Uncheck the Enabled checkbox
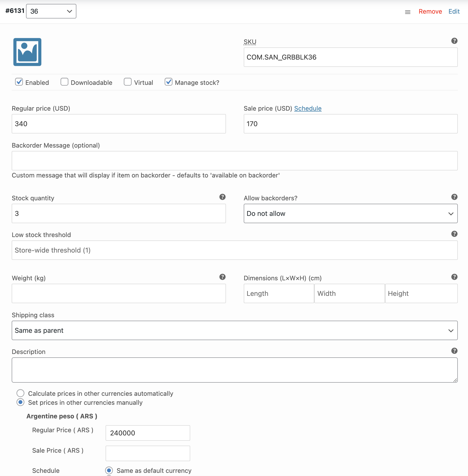This screenshot has height=476, width=468. [x=19, y=82]
